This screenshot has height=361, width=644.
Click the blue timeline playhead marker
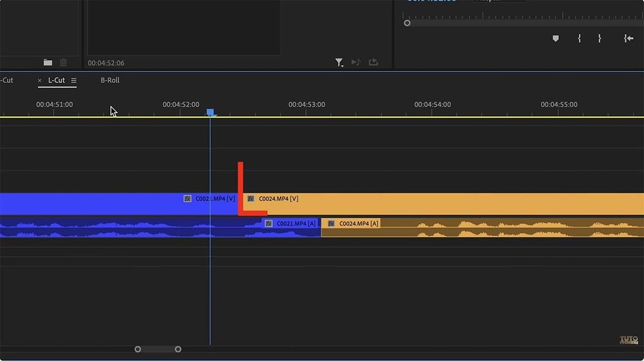211,113
